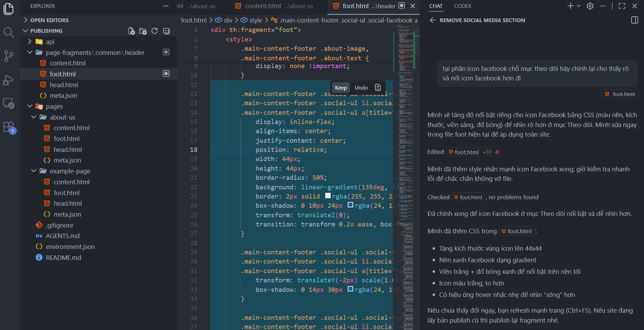Keep the suggested code changes

coord(341,88)
